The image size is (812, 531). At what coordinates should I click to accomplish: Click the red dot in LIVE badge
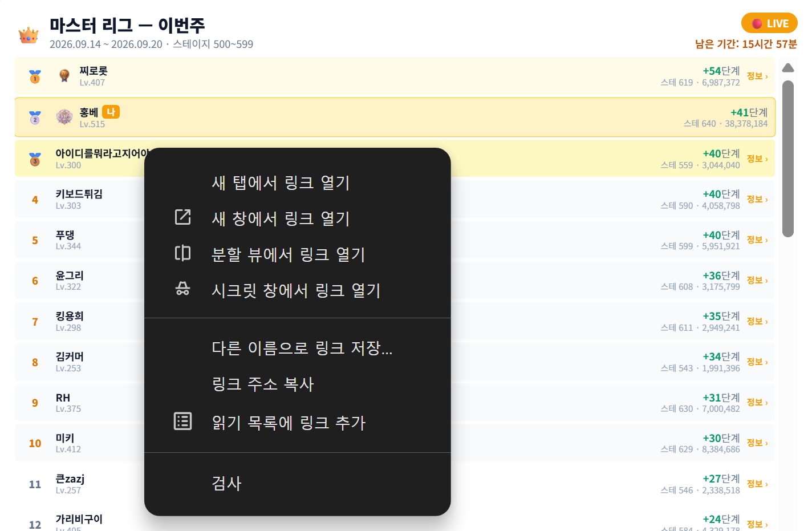point(757,23)
